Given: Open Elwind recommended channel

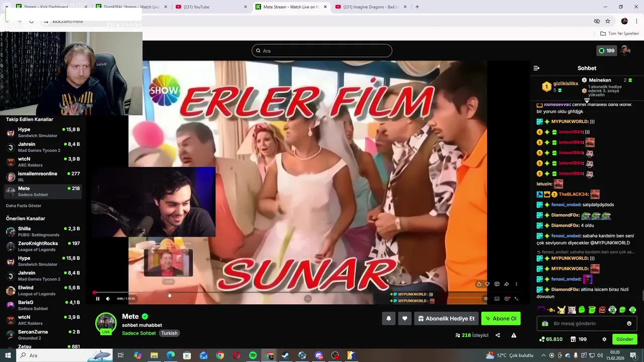Looking at the screenshot, I should click(x=43, y=291).
